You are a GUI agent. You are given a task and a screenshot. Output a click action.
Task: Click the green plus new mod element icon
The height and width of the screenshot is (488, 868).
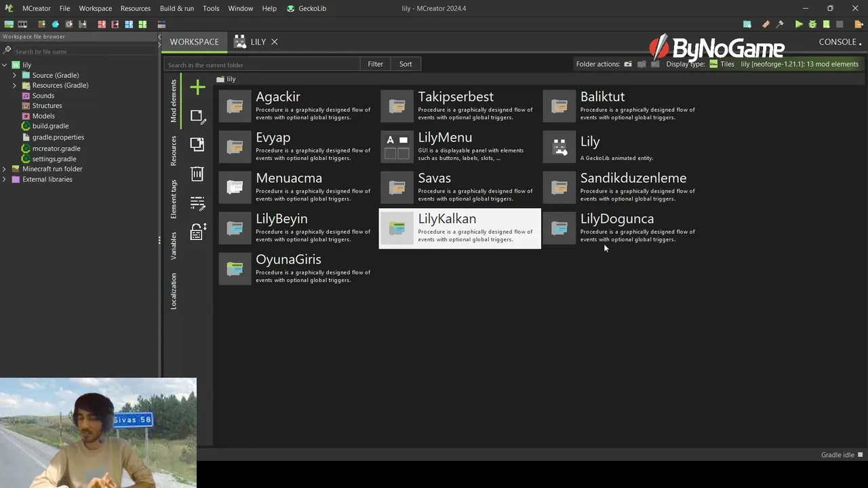197,87
